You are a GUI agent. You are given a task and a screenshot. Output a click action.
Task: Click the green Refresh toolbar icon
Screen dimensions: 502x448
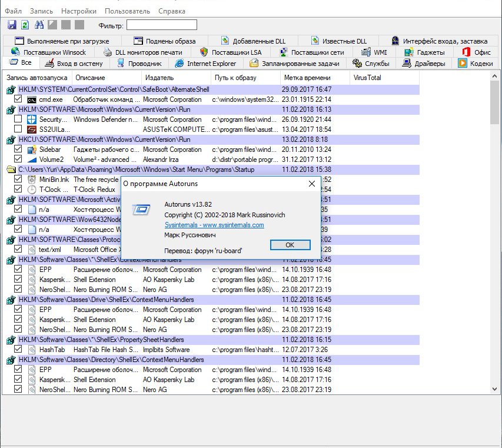pyautogui.click(x=25, y=25)
